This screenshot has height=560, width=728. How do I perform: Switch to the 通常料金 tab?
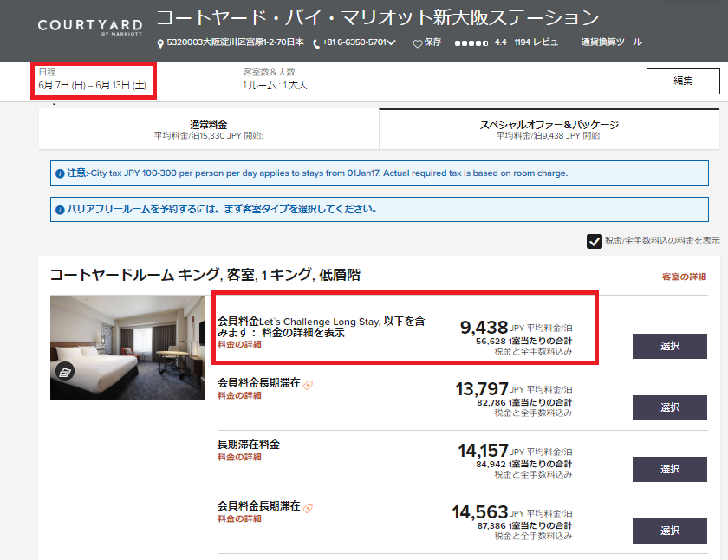[x=209, y=129]
